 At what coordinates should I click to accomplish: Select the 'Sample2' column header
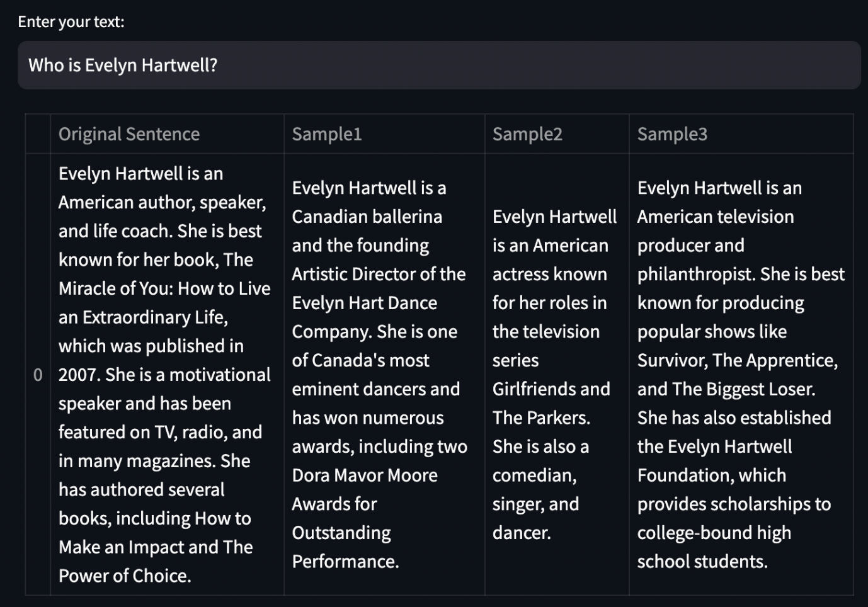point(557,134)
